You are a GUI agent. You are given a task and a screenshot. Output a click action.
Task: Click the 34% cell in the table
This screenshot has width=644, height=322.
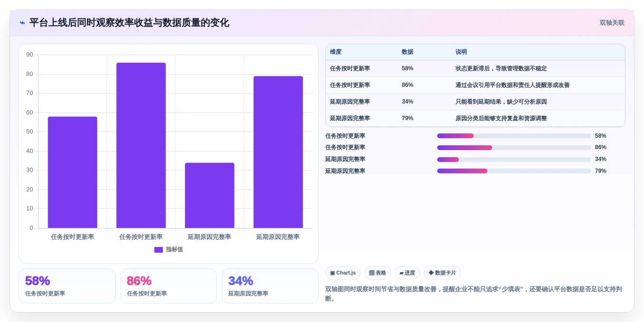408,102
